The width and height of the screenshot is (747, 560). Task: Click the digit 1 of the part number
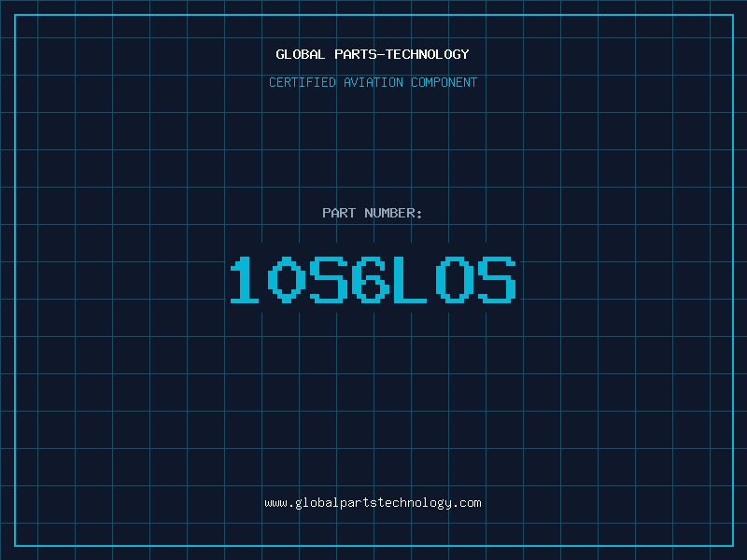[245, 279]
